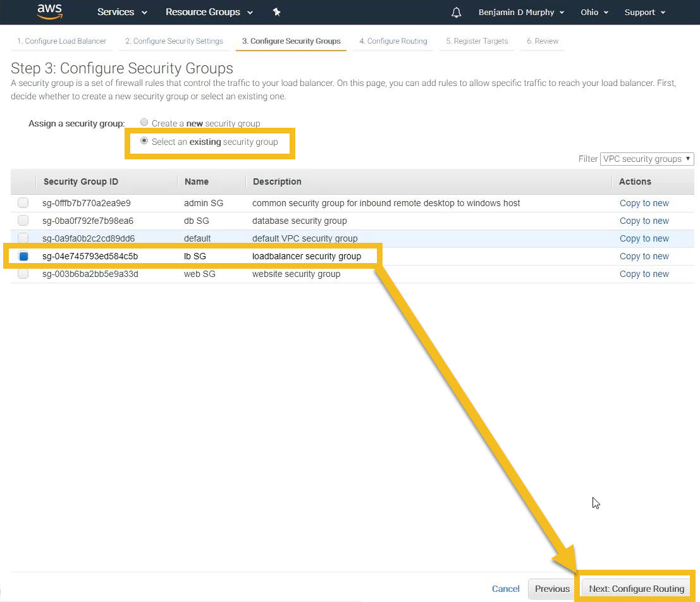The width and height of the screenshot is (700, 602).
Task: Click the Security Group ID column header
Action: (x=81, y=181)
